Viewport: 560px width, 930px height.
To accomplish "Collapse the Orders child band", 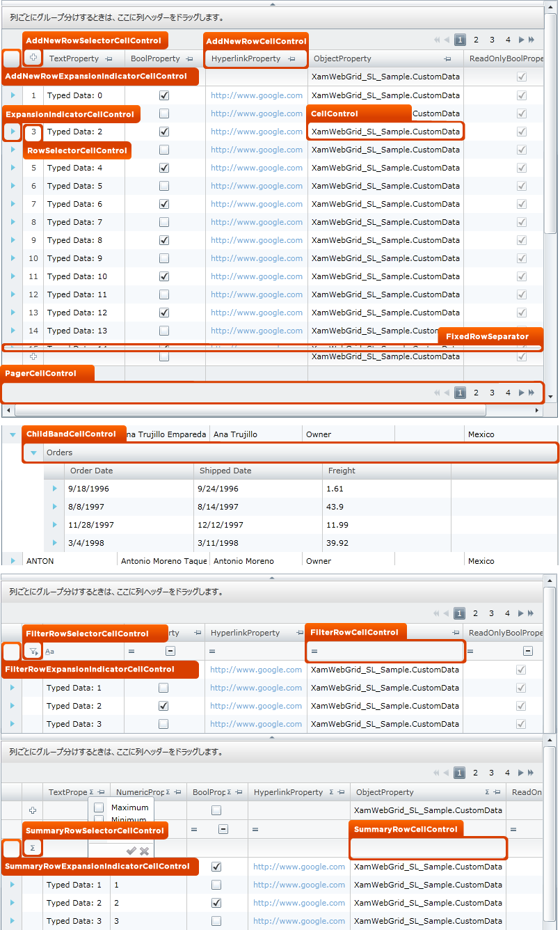I will click(33, 452).
